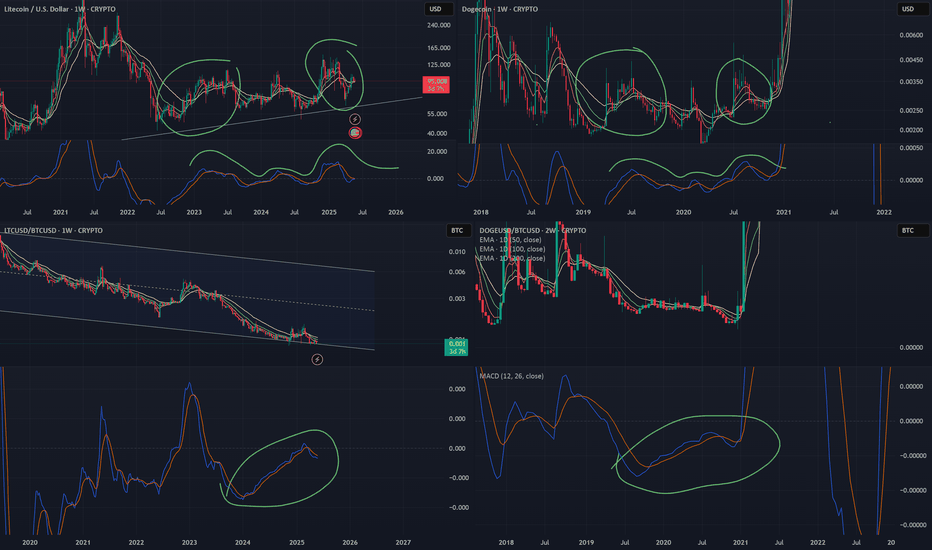Click 0.00350 on Dogecoin price axis
This screenshot has width=932, height=550.
pyautogui.click(x=911, y=82)
